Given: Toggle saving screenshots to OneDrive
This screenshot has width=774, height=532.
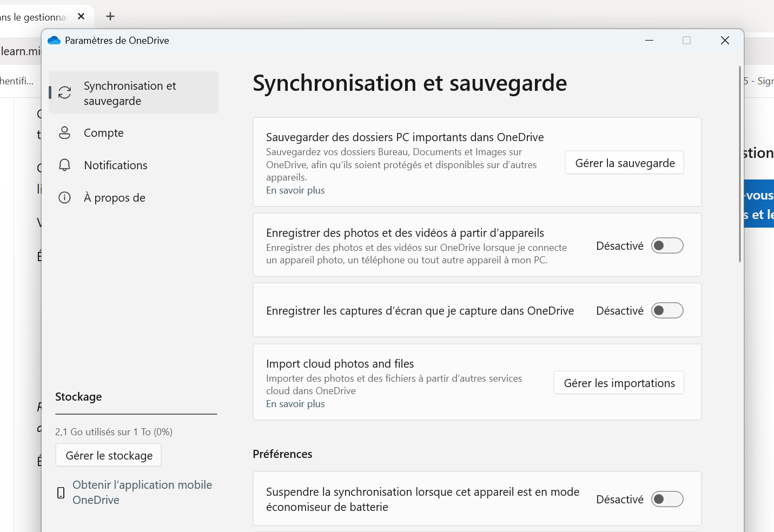Looking at the screenshot, I should (667, 311).
